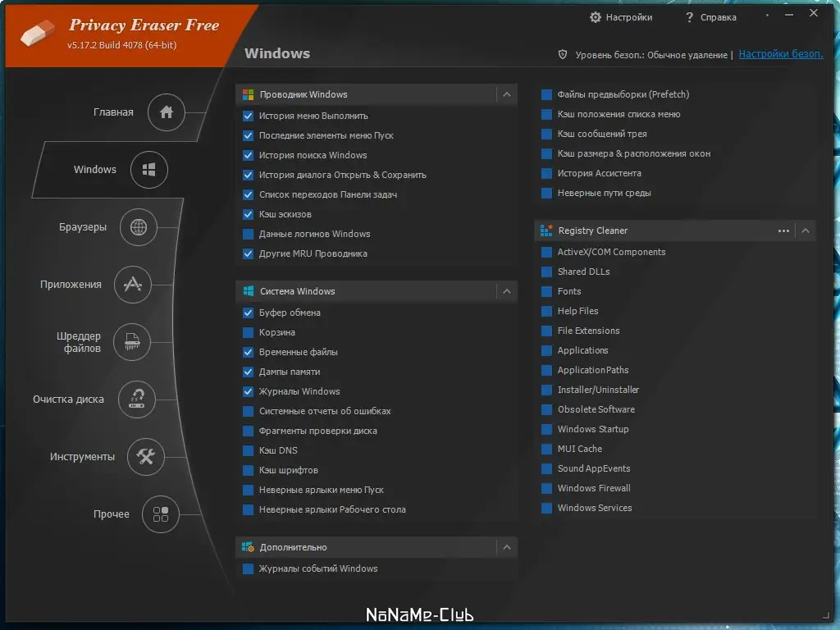Open the Очистка диска disk icon

click(137, 399)
